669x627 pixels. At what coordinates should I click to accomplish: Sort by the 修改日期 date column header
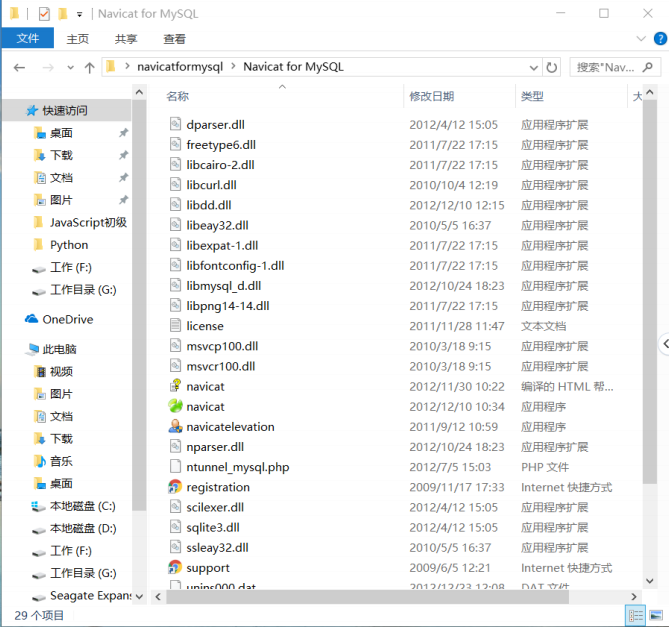tap(431, 96)
